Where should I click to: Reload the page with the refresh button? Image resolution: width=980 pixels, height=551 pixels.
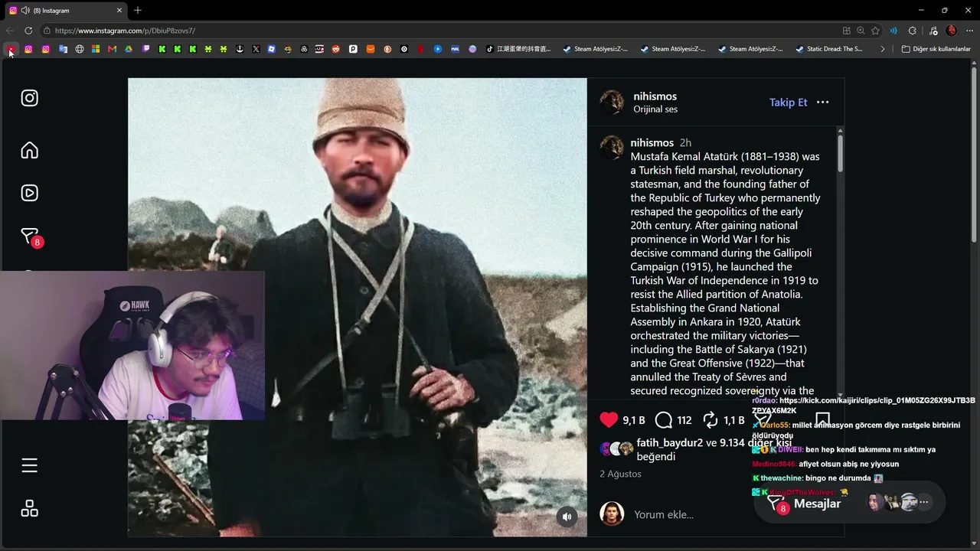tap(28, 31)
